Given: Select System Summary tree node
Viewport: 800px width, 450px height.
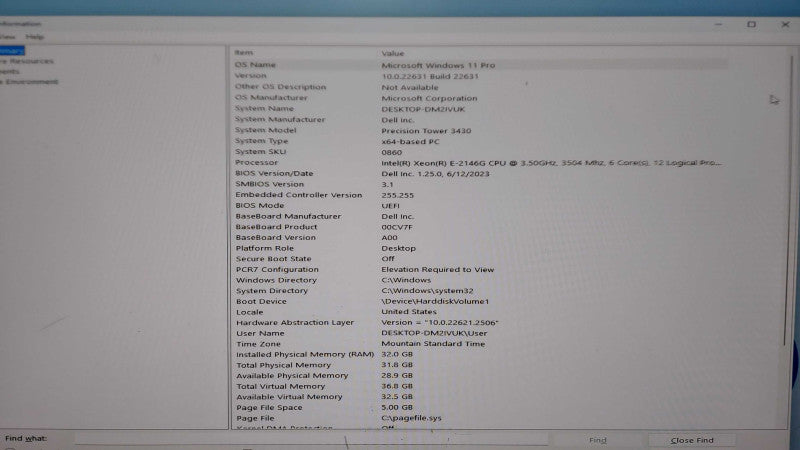Looking at the screenshot, I should pyautogui.click(x=12, y=51).
